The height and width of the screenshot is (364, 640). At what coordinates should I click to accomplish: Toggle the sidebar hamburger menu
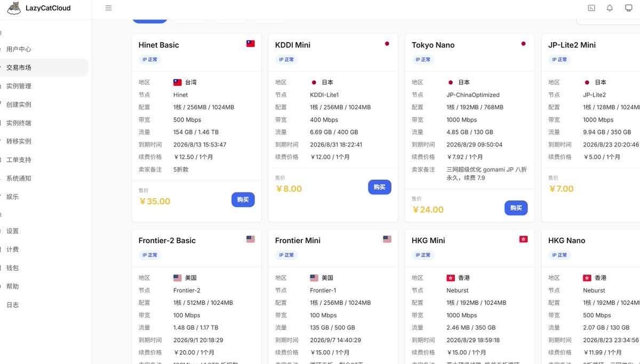point(108,8)
